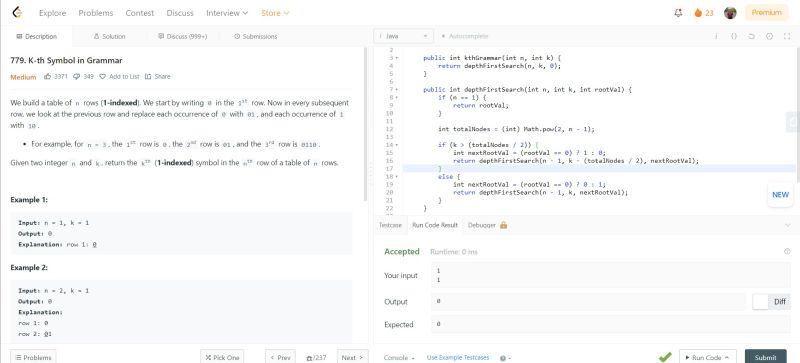The width and height of the screenshot is (800, 363).
Task: Click the thumbs-down dislike icon with 349
Action: point(77,77)
